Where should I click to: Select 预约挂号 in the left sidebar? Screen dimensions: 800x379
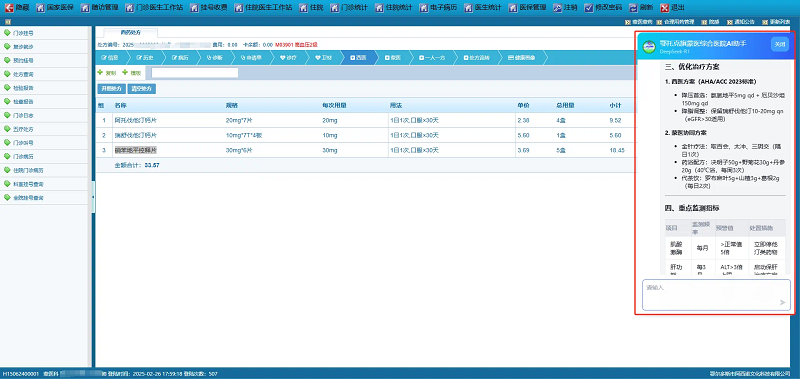(x=45, y=60)
